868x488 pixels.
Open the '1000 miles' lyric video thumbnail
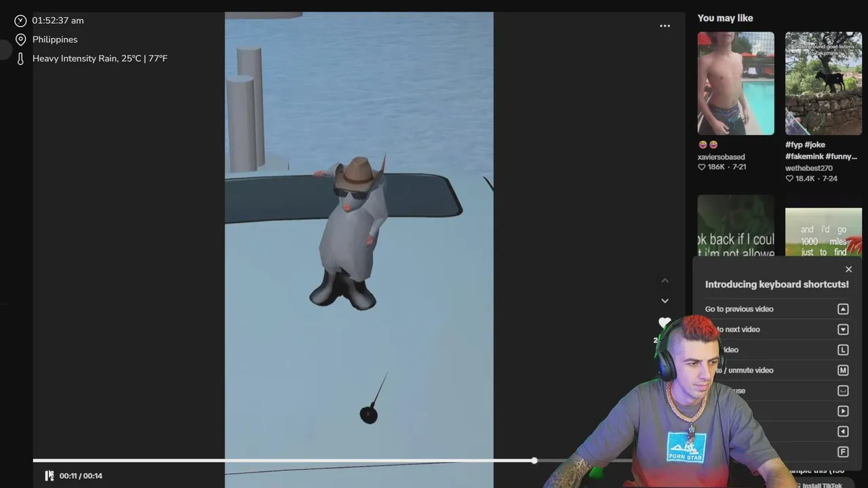[823, 232]
